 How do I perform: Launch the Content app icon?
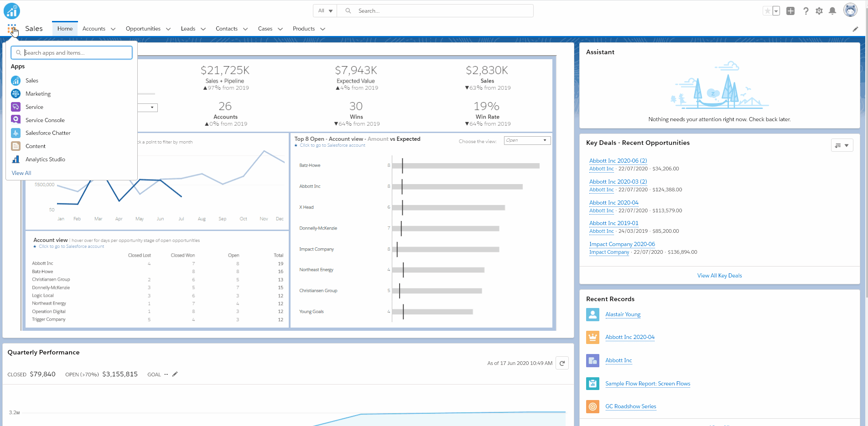[x=16, y=146]
